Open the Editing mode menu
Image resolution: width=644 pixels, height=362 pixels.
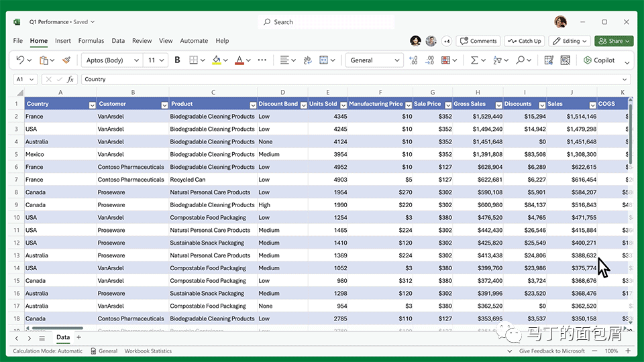click(x=570, y=41)
